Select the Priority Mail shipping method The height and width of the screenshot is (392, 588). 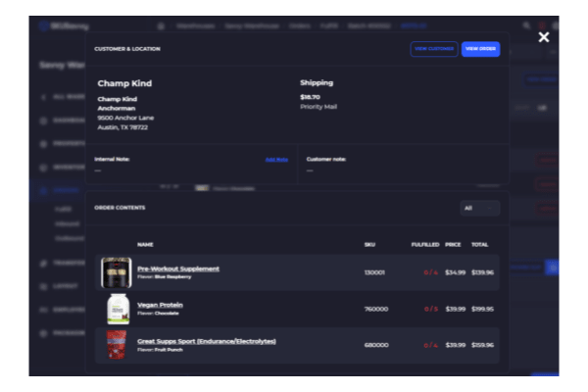coord(318,107)
